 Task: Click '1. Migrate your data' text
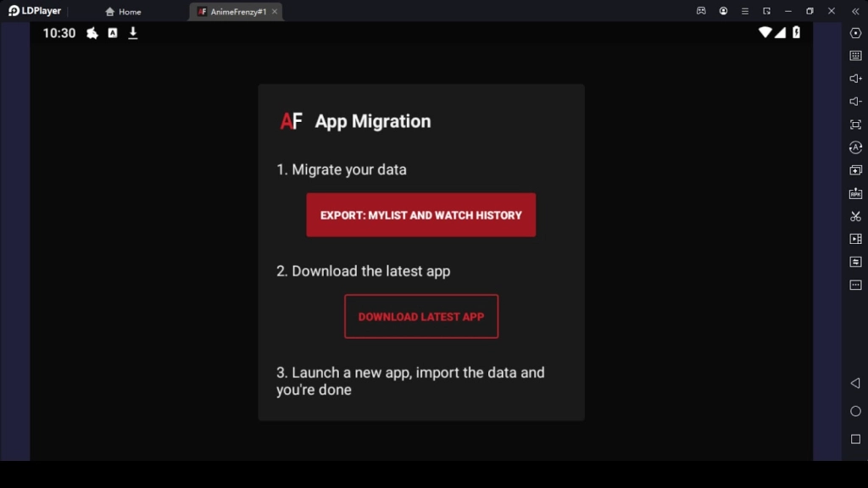tap(342, 169)
